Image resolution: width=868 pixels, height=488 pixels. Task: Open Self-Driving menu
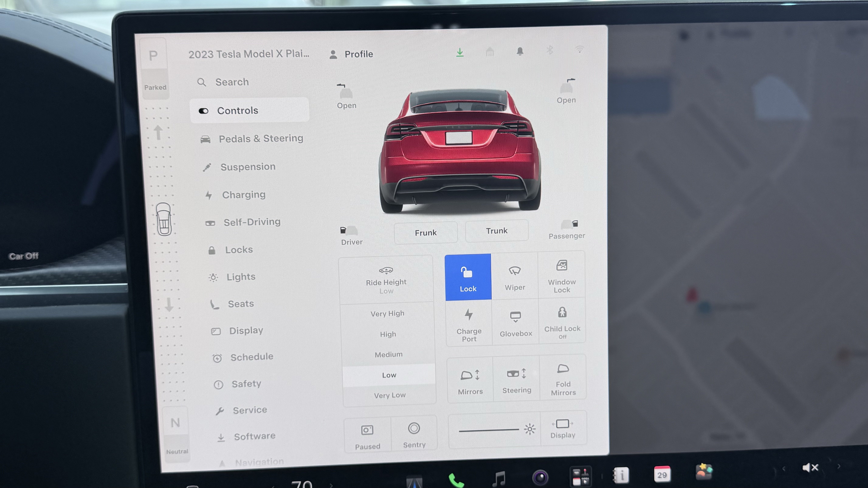tap(243, 222)
